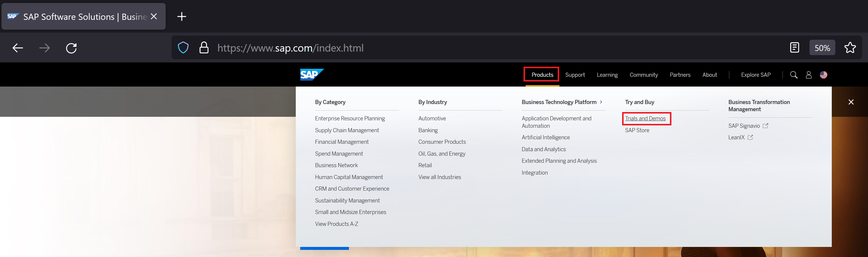Image resolution: width=868 pixels, height=257 pixels.
Task: Close the Products mega menu panel
Action: 851,102
